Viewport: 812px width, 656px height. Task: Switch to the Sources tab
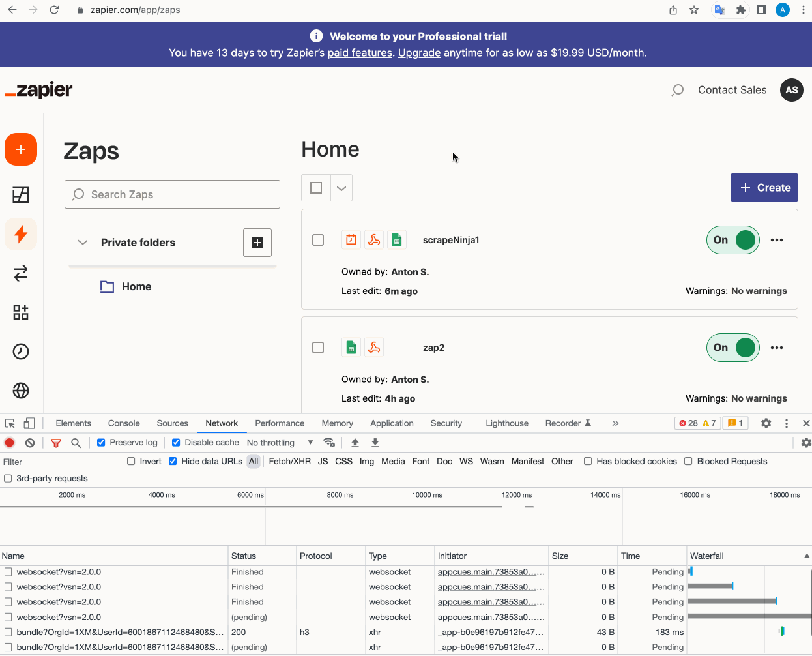point(173,423)
